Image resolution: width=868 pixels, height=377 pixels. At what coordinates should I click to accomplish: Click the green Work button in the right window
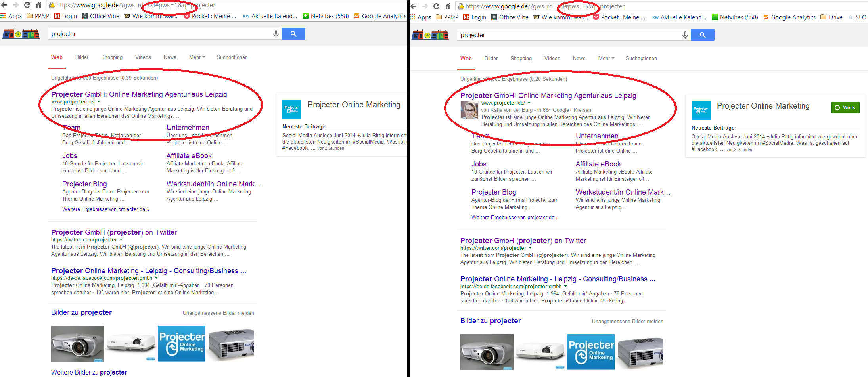click(845, 107)
